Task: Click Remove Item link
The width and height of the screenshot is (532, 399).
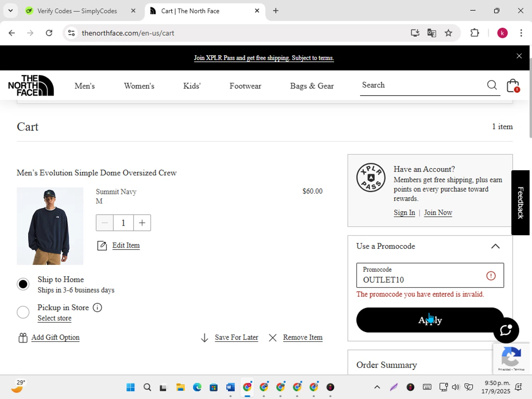Action: click(303, 337)
